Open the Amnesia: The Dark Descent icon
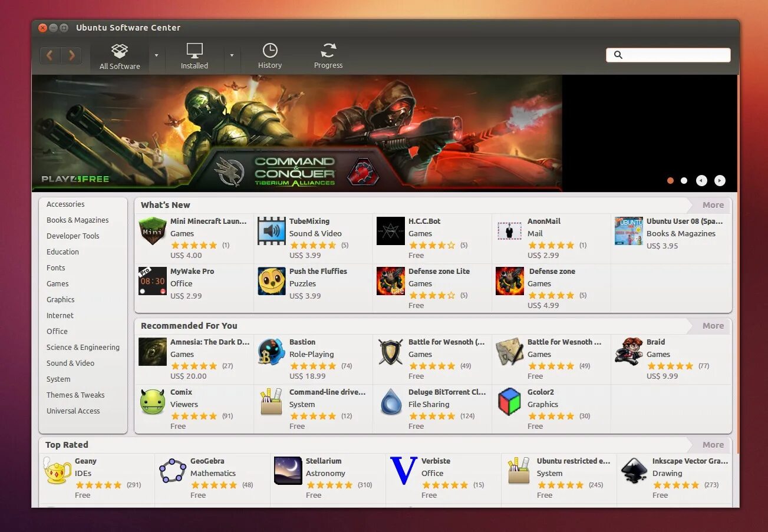Screen dimensions: 768x532 (153, 352)
